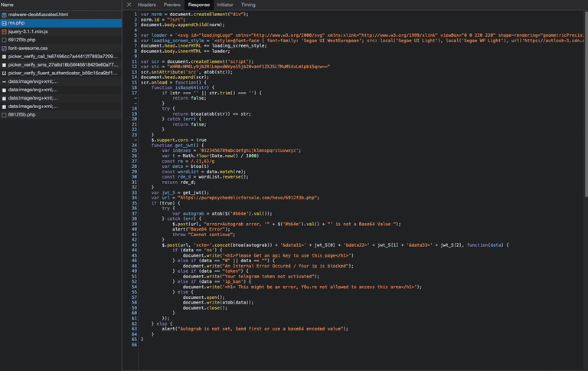
Task: Click line number 12 in the gutter
Action: (134, 67)
